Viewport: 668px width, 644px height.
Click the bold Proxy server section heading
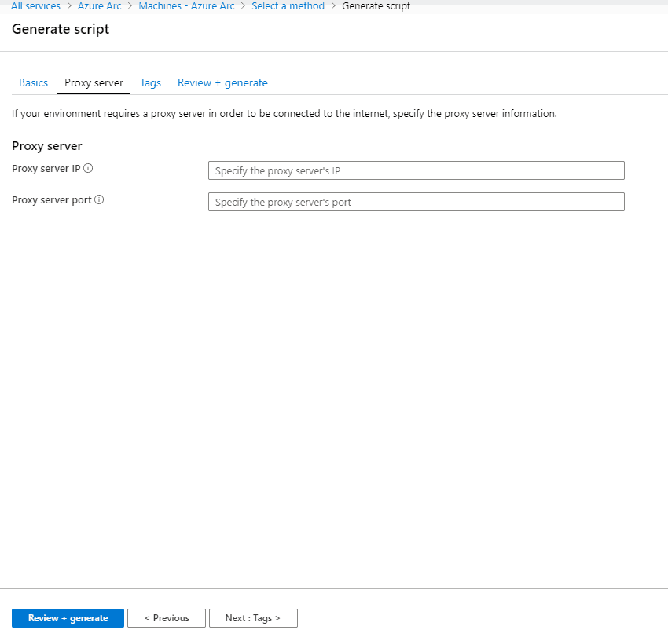point(47,146)
